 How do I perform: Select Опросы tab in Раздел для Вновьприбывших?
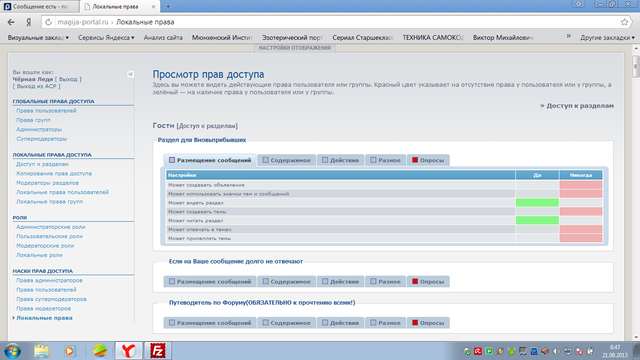428,160
